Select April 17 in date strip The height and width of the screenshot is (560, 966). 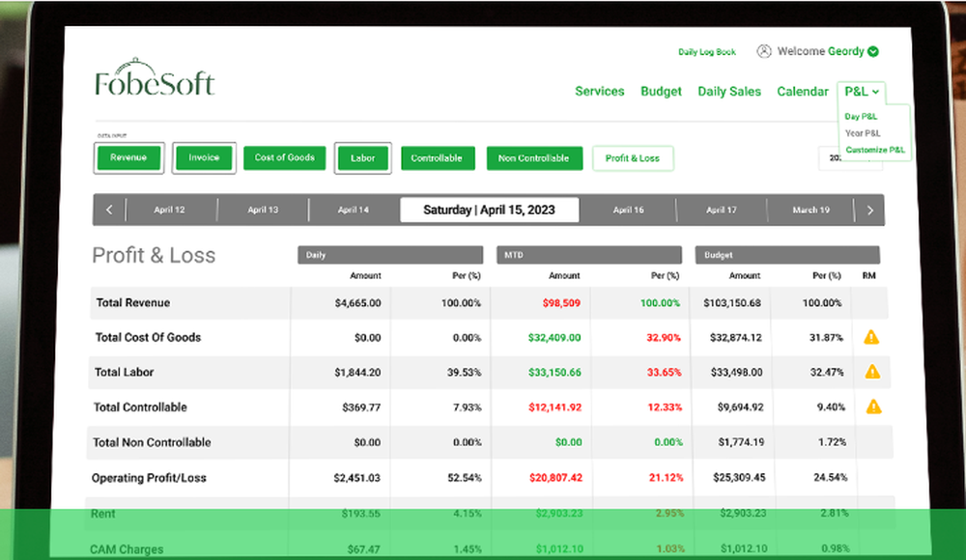722,210
